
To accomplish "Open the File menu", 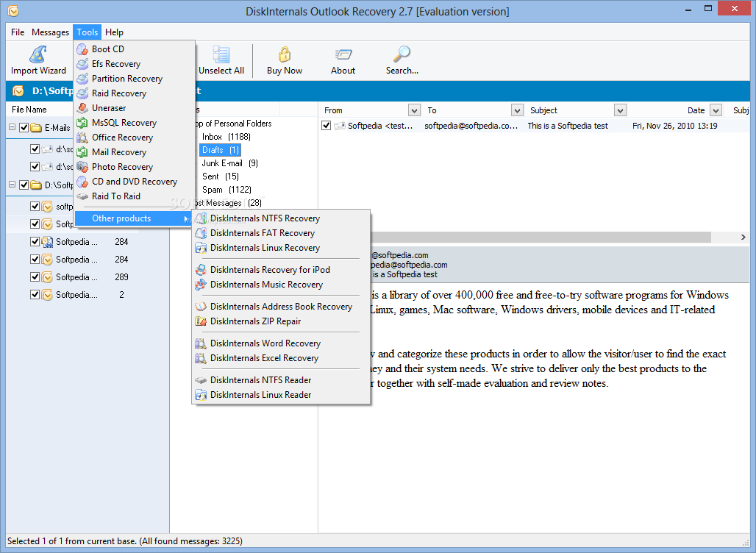I will [18, 32].
